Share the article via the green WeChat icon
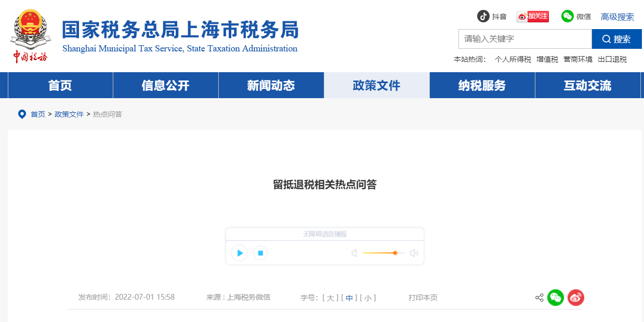 point(556,298)
